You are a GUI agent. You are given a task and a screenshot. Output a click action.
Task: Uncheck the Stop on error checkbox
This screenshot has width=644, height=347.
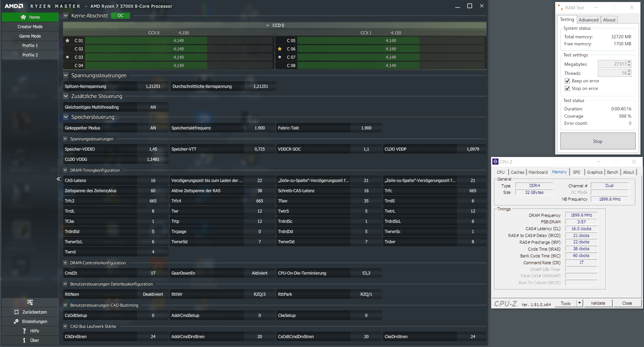(x=567, y=88)
